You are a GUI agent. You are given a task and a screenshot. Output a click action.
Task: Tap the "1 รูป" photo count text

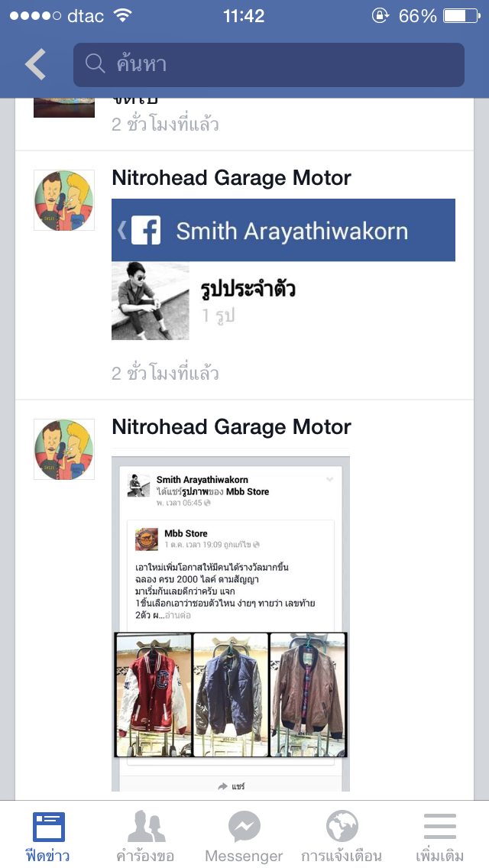point(219,316)
